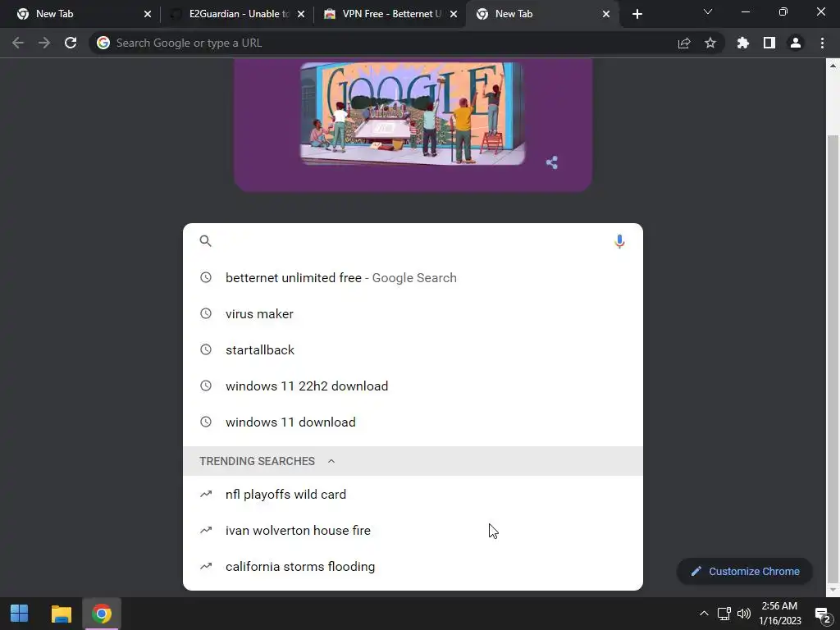Go forward with the browser forward arrow

pyautogui.click(x=44, y=43)
